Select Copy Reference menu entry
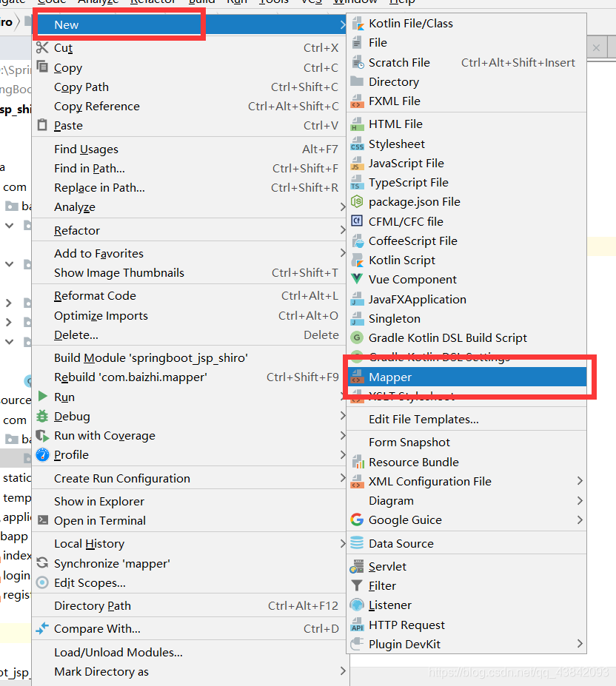Viewport: 616px width, 686px height. tap(188, 107)
